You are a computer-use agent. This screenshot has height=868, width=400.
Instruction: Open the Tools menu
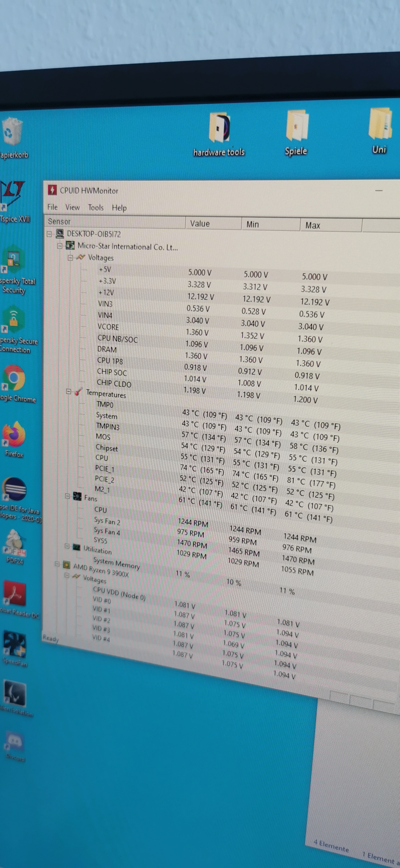click(x=96, y=207)
